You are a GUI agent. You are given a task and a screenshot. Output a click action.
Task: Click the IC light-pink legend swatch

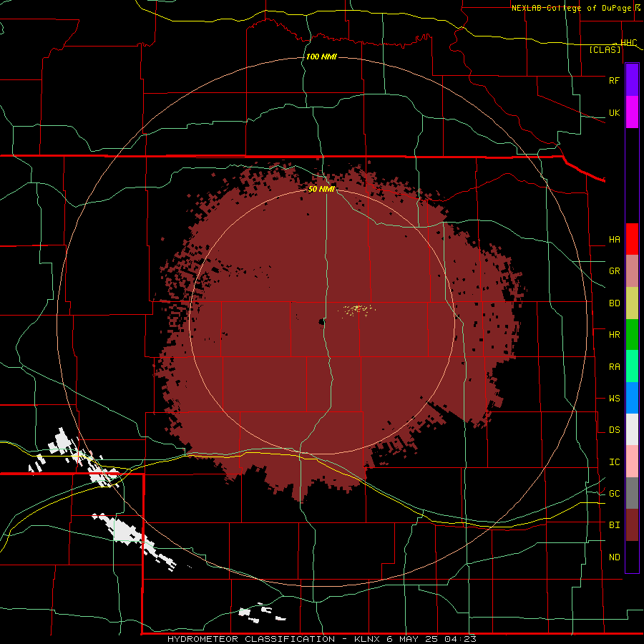tap(632, 462)
